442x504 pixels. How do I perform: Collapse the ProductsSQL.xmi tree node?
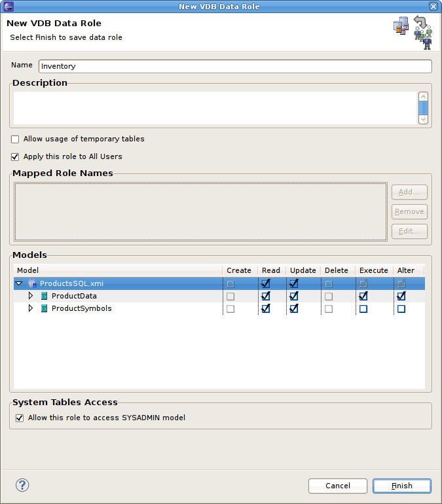pos(19,284)
